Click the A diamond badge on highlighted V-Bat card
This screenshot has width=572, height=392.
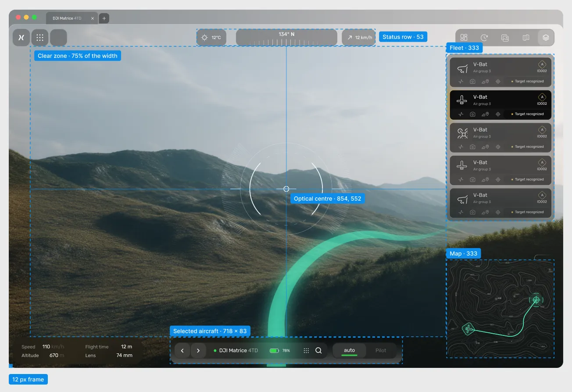click(x=542, y=97)
